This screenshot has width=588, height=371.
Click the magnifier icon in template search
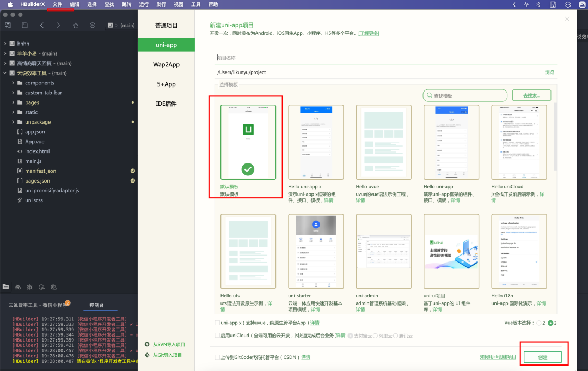coord(430,95)
